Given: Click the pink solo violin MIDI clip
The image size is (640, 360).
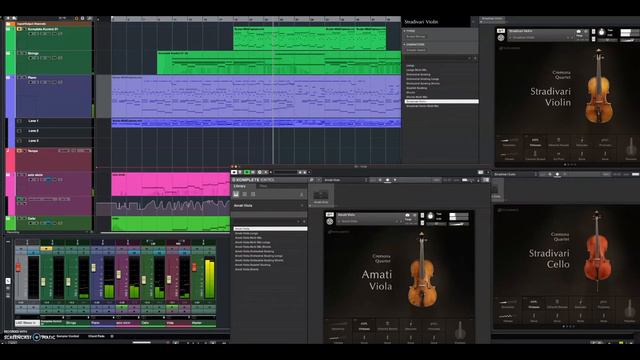Looking at the screenshot, I should (x=171, y=184).
